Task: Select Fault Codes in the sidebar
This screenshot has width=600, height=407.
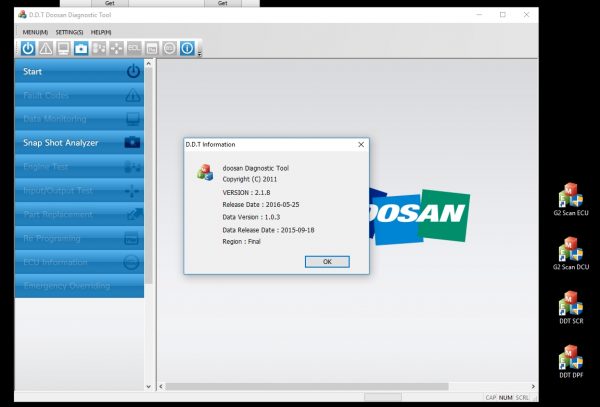Action: tap(79, 95)
